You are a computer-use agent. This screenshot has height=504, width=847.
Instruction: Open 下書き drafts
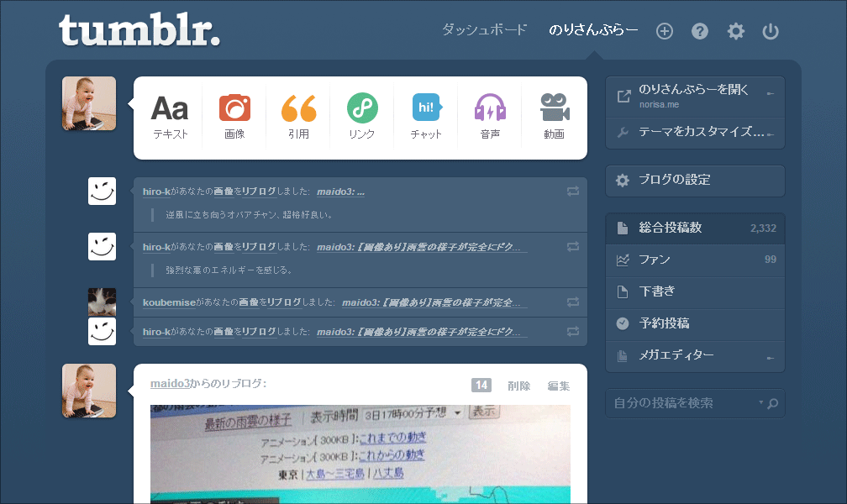click(695, 291)
